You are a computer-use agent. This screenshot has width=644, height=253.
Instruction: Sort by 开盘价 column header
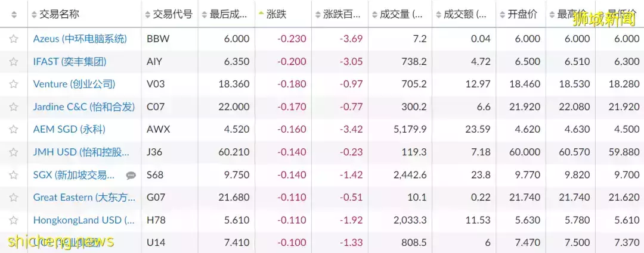tap(519, 15)
